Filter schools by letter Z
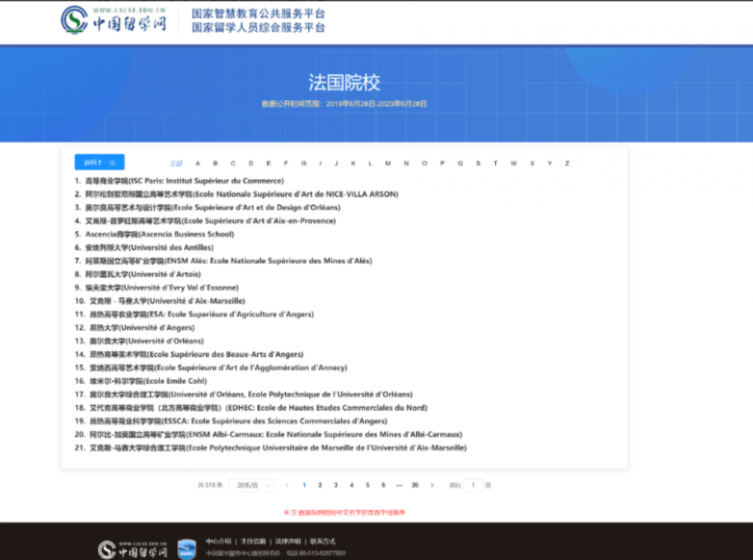This screenshot has width=753, height=560. 567,164
